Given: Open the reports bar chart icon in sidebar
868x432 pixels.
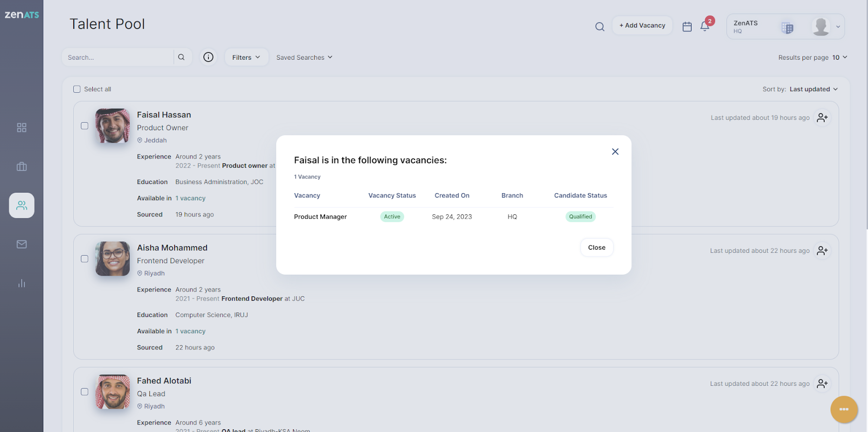Looking at the screenshot, I should (x=22, y=283).
